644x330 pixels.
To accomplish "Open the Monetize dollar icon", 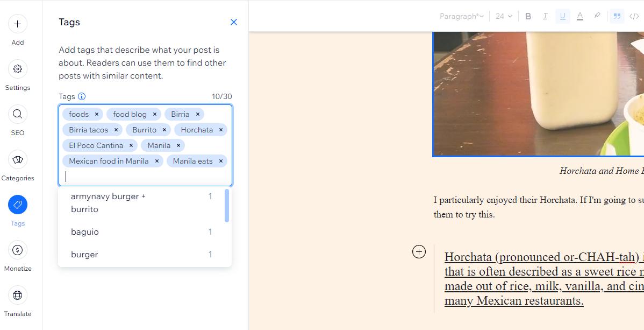I will [x=18, y=250].
